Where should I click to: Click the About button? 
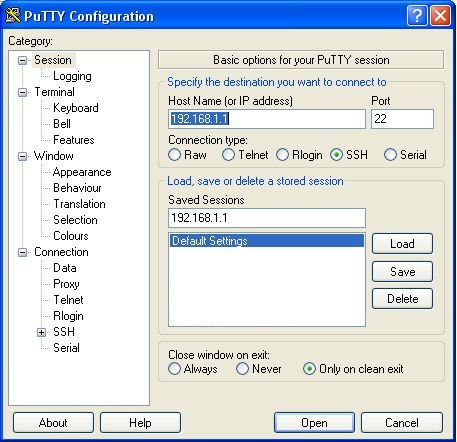coord(53,423)
